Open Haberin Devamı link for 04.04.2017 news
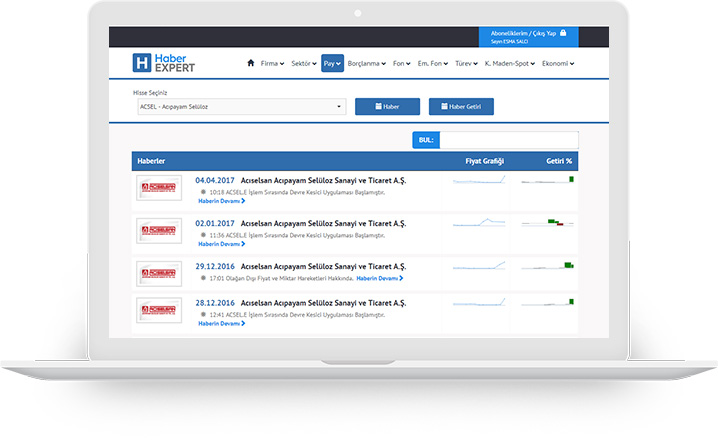Image resolution: width=718 pixels, height=440 pixels. pos(222,201)
